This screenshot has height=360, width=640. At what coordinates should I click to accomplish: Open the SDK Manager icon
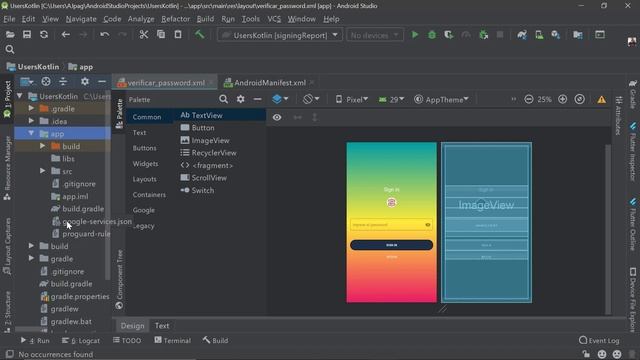[556, 35]
